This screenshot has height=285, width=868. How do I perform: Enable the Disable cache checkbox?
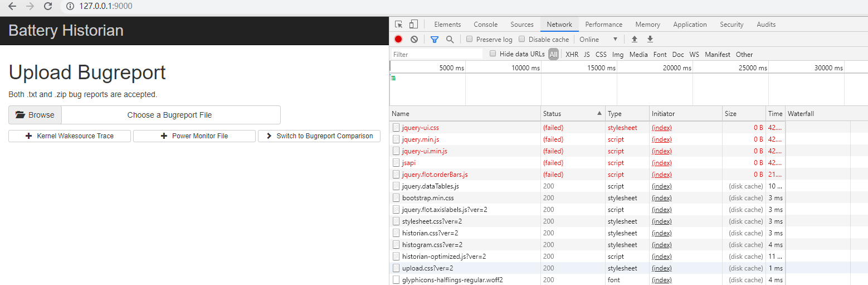[522, 39]
